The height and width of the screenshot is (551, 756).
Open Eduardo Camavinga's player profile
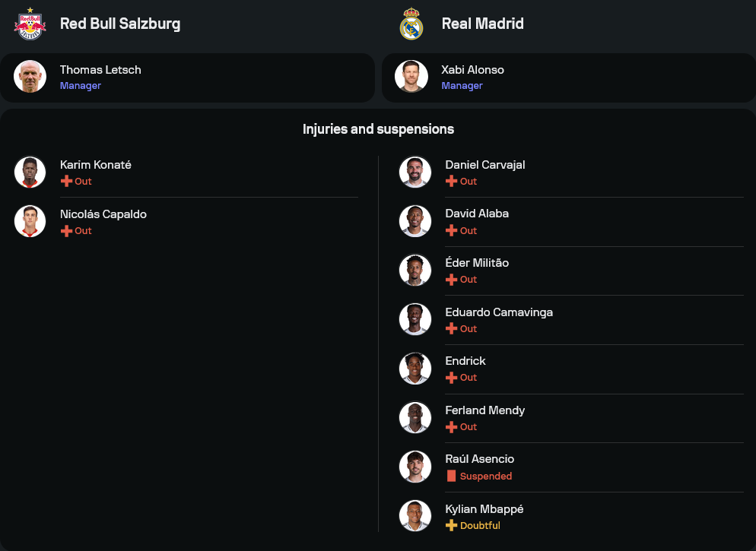pos(499,312)
